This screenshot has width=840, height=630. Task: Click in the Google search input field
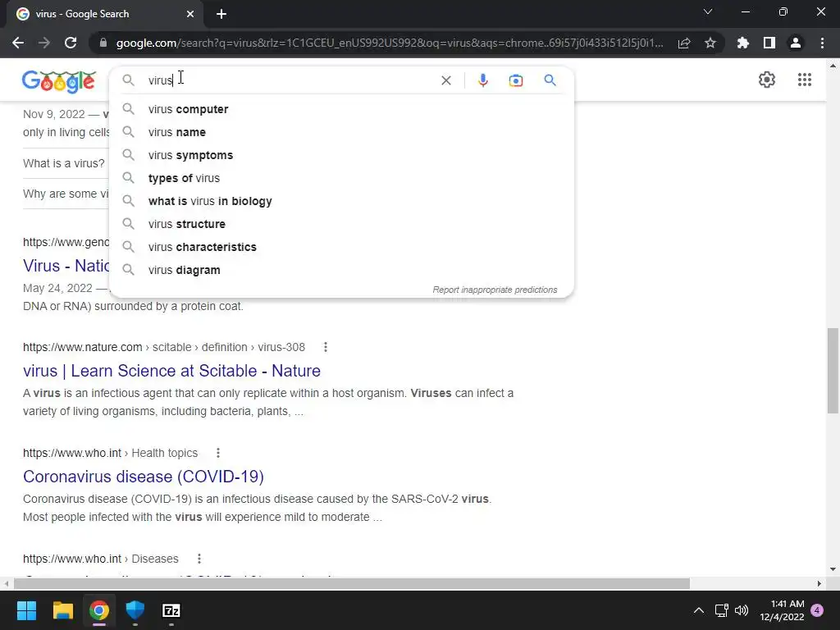click(290, 80)
